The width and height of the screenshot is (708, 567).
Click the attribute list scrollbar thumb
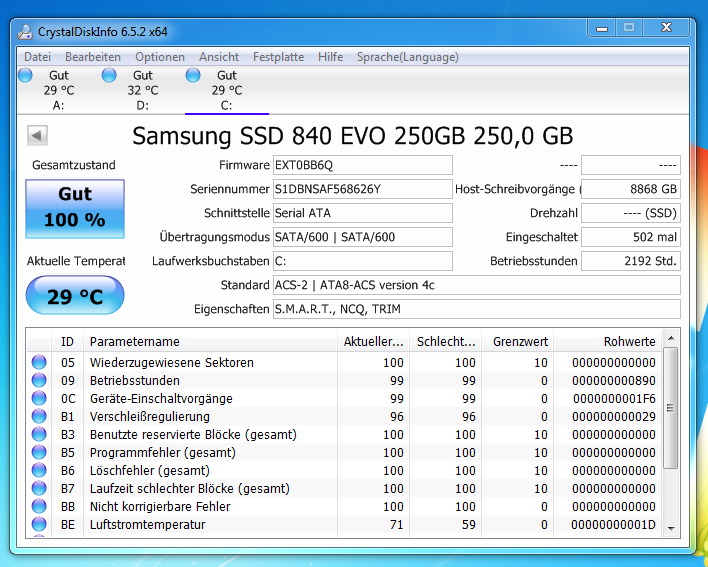pos(671,408)
